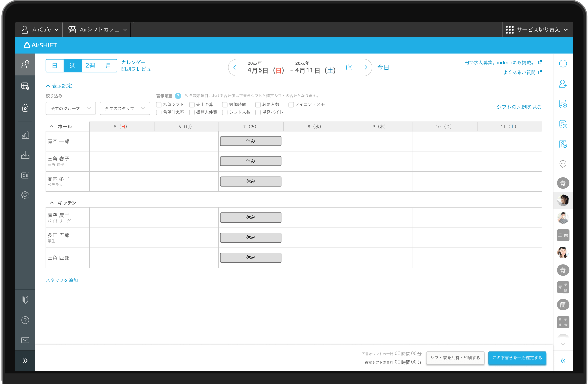The image size is (588, 384).
Task: Click スタッフを追加 link
Action: coord(62,280)
